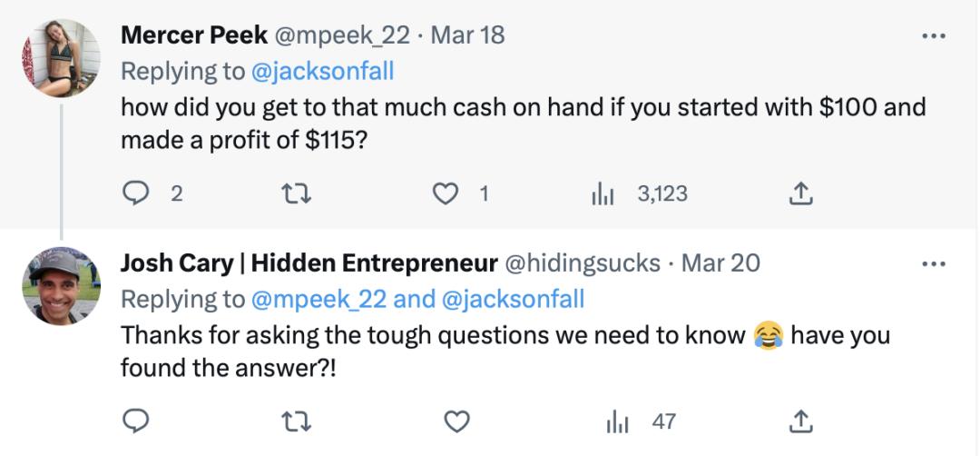Open the @mpeek_22 link in Josh's reply
The width and height of the screenshot is (980, 456).
[318, 299]
